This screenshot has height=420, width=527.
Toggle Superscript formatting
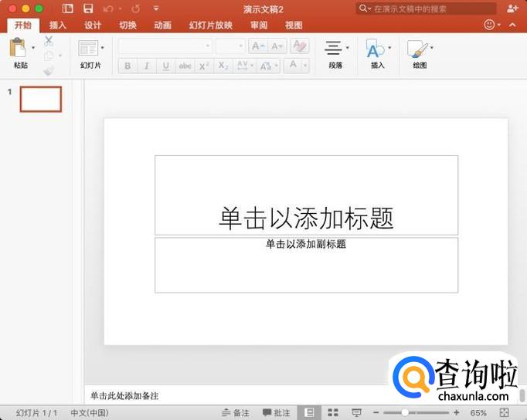[x=204, y=66]
